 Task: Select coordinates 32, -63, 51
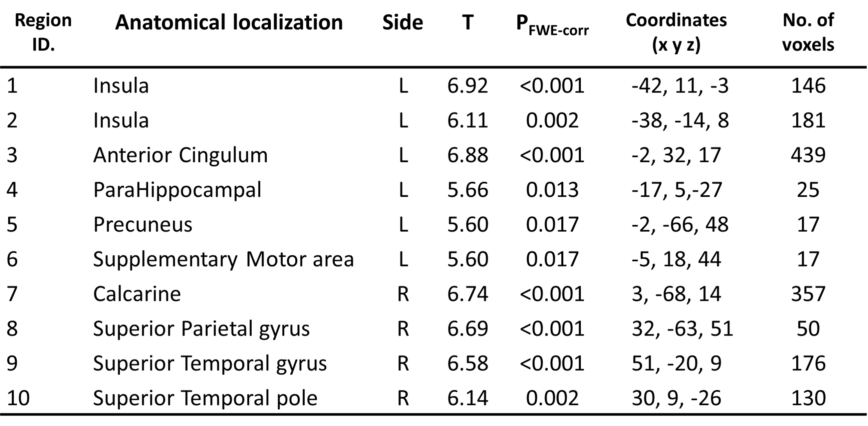pyautogui.click(x=682, y=329)
